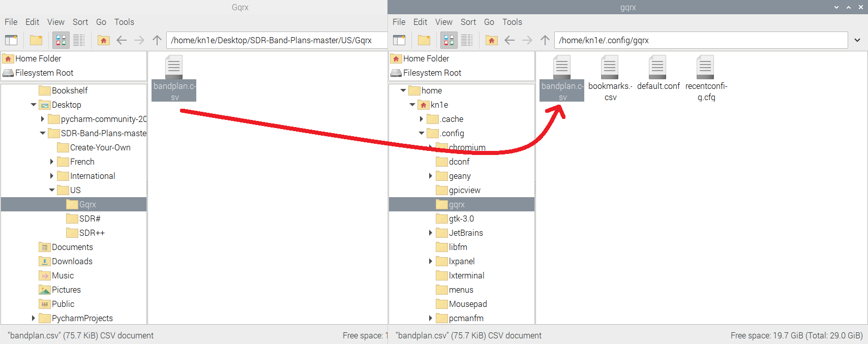The height and width of the screenshot is (344, 868).
Task: Open Tools menu in left window
Action: pos(124,22)
